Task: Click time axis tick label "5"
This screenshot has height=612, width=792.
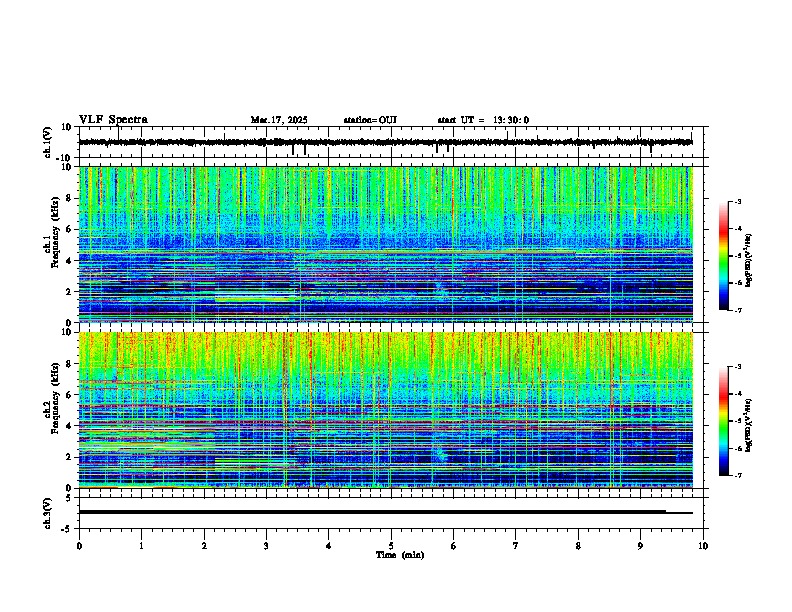Action: pyautogui.click(x=391, y=546)
